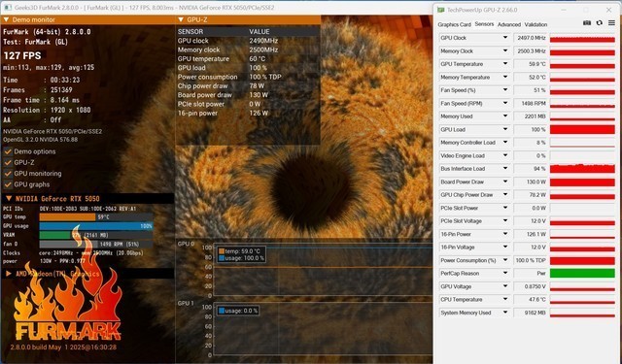This screenshot has width=622, height=364.
Task: Click the GPU-Z app icon in title bar
Action: point(440,10)
